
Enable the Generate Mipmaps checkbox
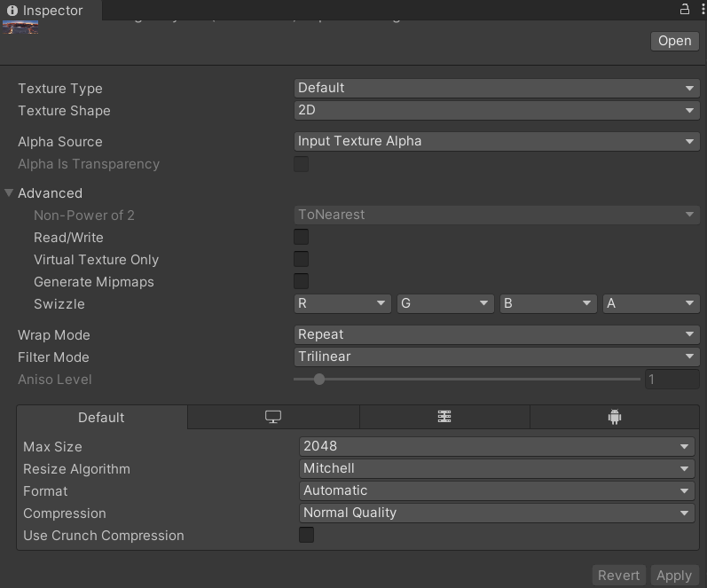point(302,281)
